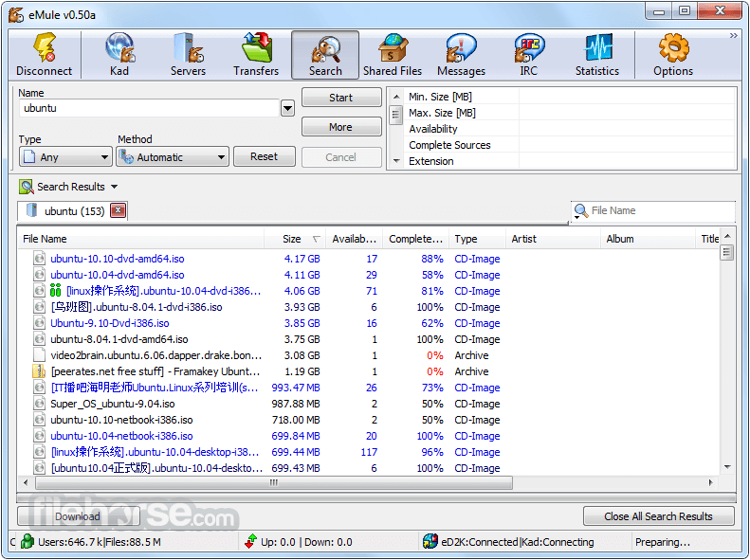Image resolution: width=750 pixels, height=560 pixels.
Task: Click the disc icon of ubuntu-10.10-dvd-amd64.iso
Action: tap(39, 259)
